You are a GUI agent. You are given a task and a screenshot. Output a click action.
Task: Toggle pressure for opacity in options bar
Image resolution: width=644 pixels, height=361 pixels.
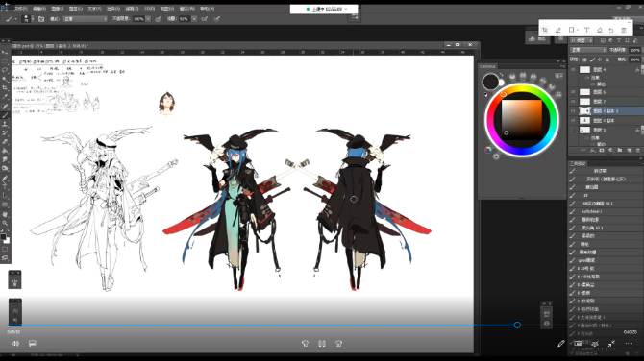[159, 19]
